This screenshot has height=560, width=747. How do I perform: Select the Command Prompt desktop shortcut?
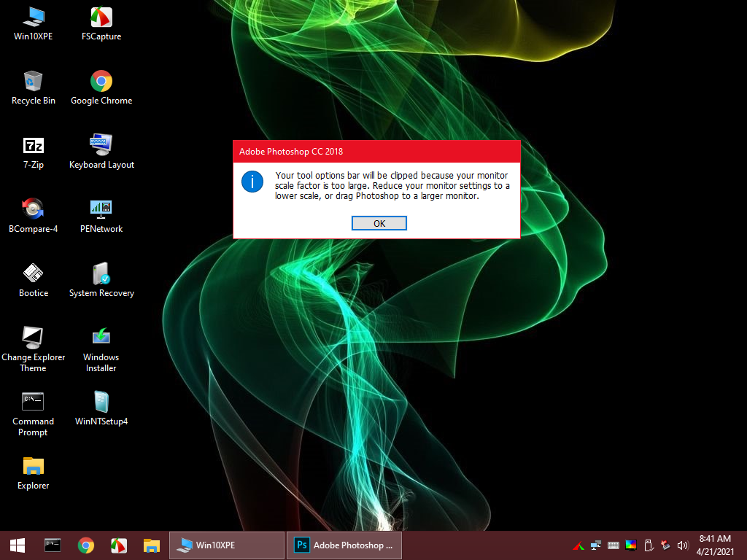click(x=33, y=414)
